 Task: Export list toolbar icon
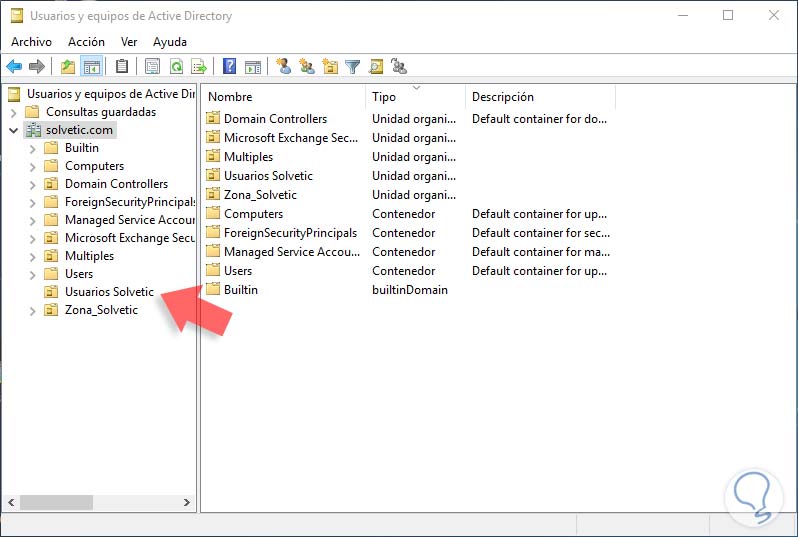(x=198, y=66)
